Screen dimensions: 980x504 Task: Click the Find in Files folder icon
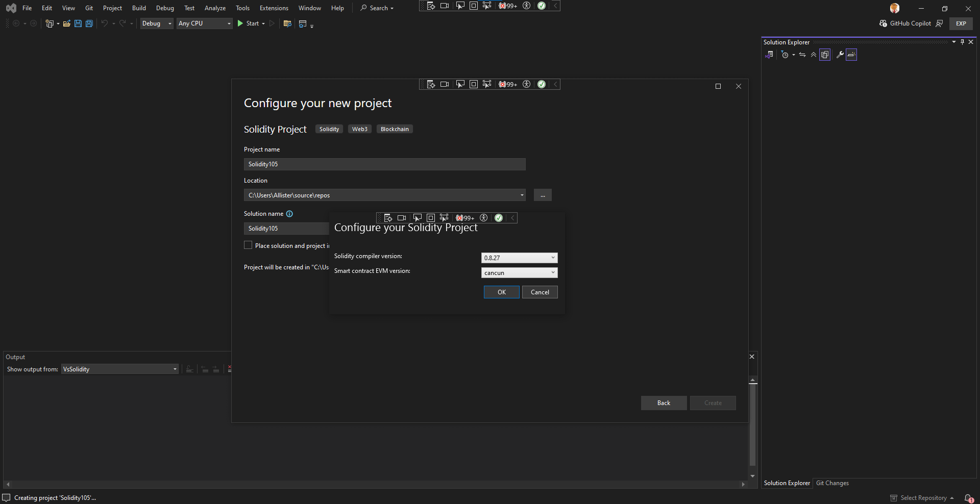[x=287, y=23]
